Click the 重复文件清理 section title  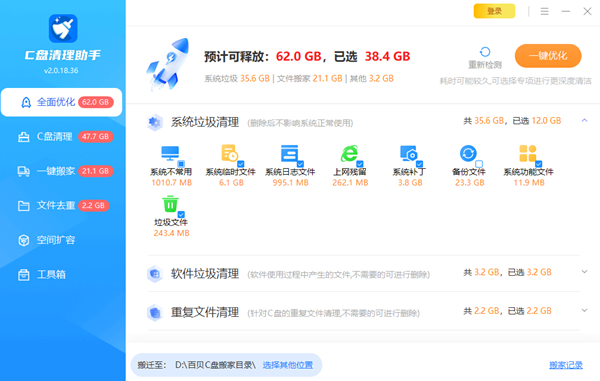[205, 313]
